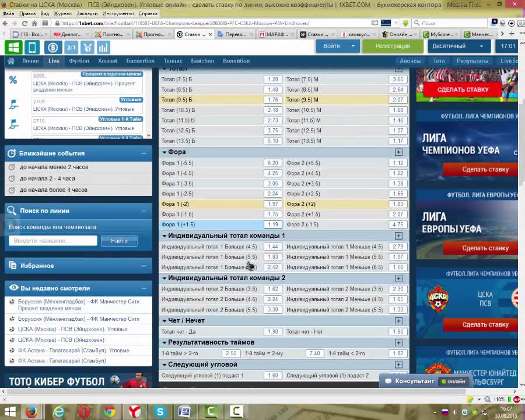Click plus icon on the Фора header
Viewport: 525px width, 420px height.
[398, 152]
